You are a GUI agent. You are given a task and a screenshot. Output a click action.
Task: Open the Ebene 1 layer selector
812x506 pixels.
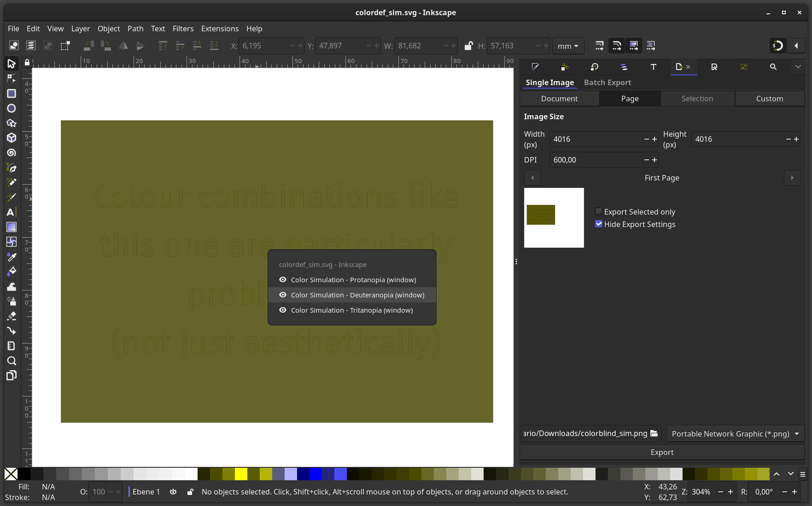pyautogui.click(x=146, y=492)
